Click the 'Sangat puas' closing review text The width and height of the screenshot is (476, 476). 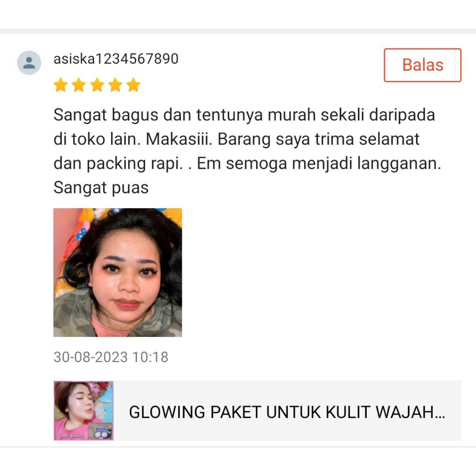coord(101,188)
